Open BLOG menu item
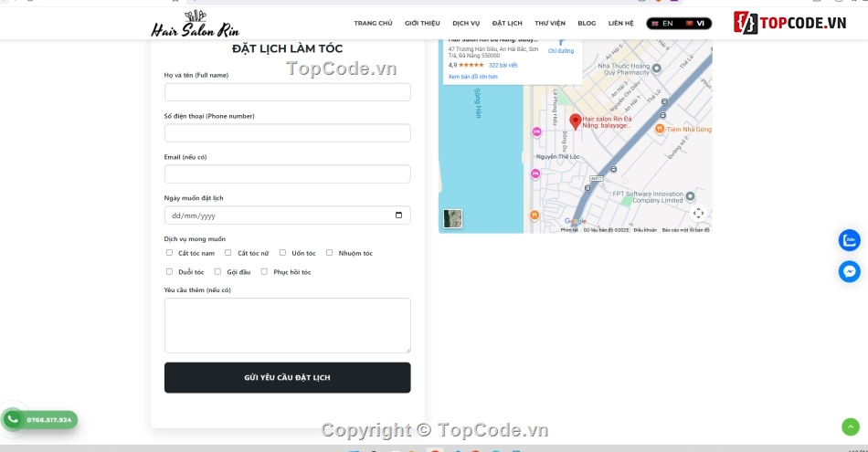 (x=587, y=23)
